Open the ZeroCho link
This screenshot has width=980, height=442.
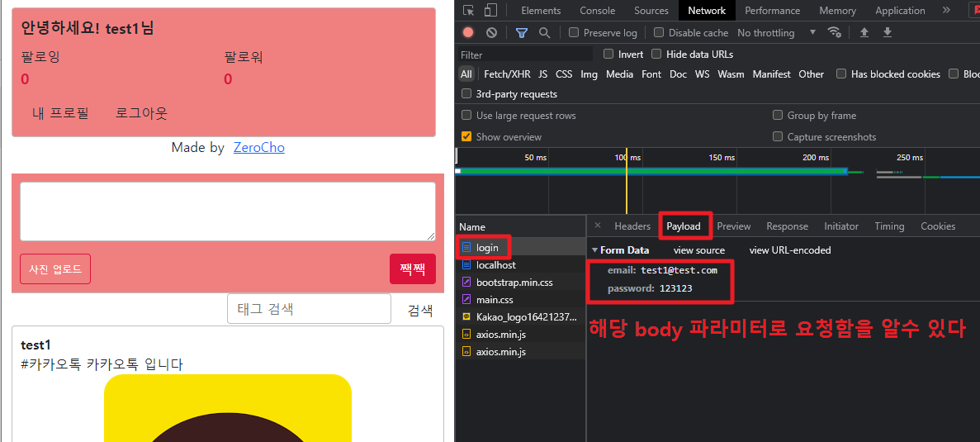point(258,148)
